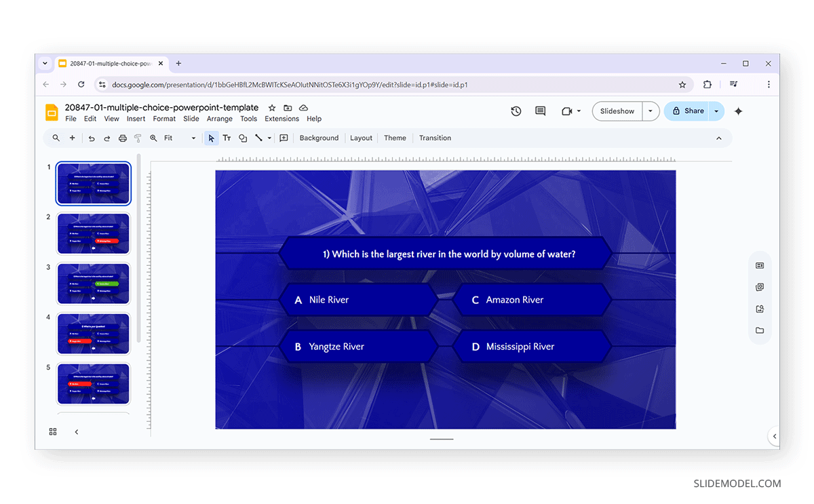Click the paint format roller icon
This screenshot has height=504, width=814.
tap(138, 138)
